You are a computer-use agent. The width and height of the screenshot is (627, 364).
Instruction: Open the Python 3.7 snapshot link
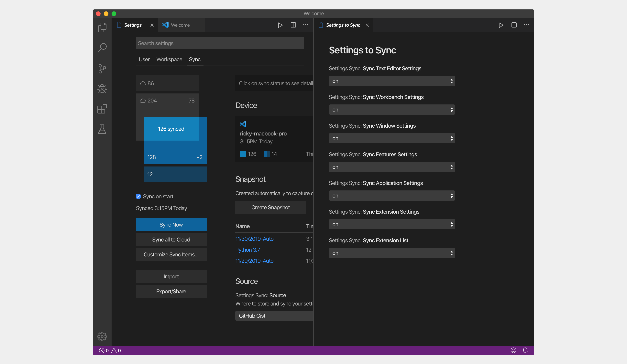[x=247, y=250]
